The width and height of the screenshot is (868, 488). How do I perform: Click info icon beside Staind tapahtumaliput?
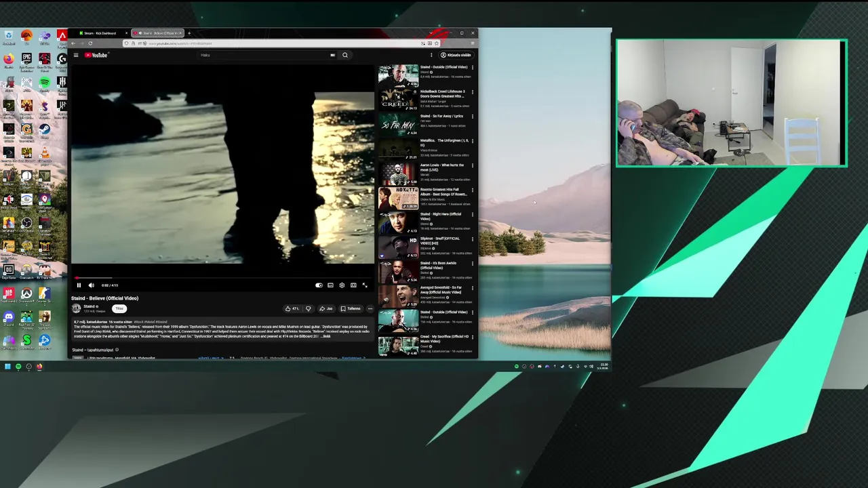117,350
